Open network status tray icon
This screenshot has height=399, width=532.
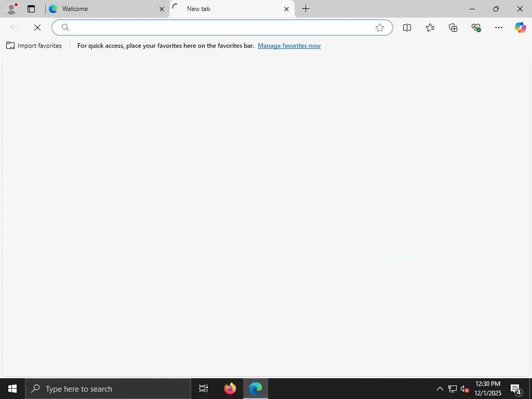[453, 389]
